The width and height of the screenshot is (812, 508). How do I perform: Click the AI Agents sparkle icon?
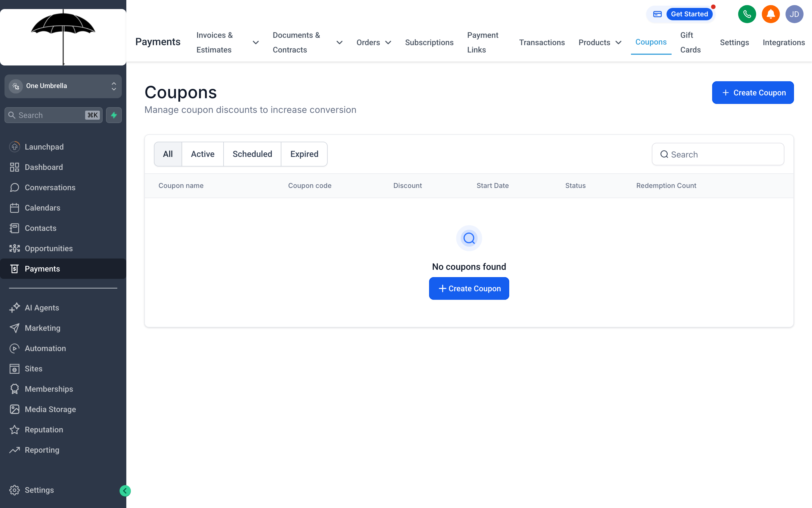14,308
